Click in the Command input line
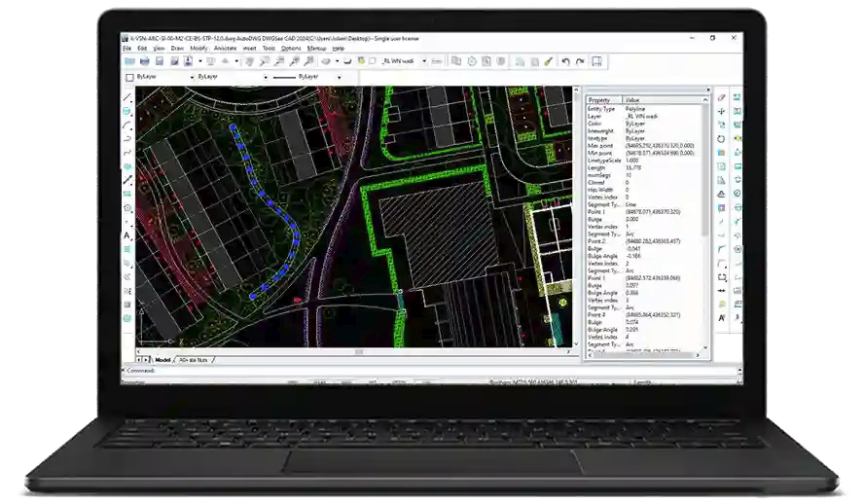The image size is (864, 504). (430, 371)
